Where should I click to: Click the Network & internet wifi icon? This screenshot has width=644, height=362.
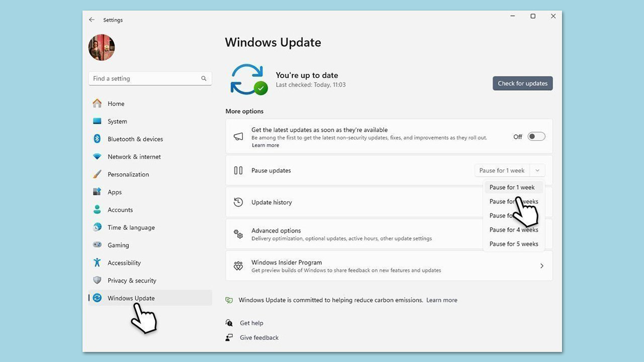[97, 156]
